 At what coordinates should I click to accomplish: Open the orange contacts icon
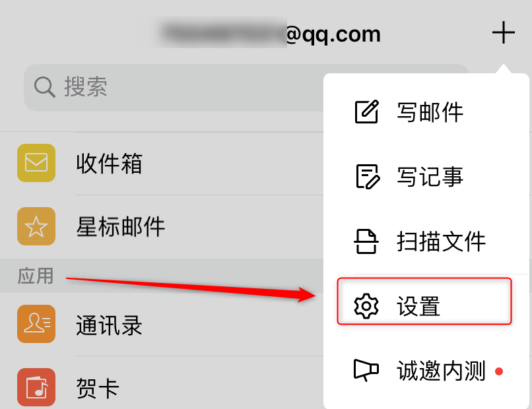tap(36, 323)
